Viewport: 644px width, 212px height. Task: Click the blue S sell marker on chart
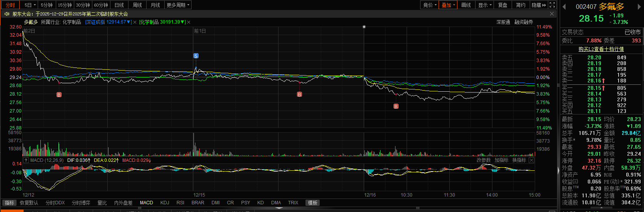click(x=196, y=56)
